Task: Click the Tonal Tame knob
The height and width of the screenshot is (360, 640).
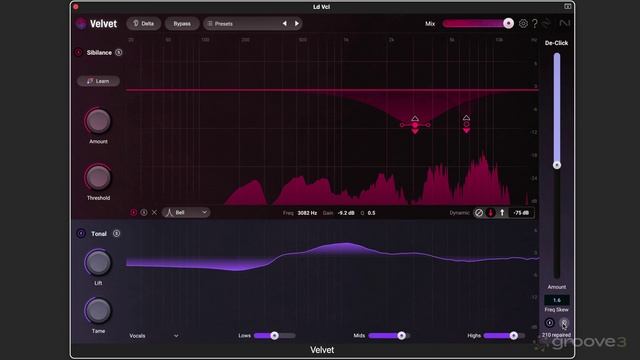Action: click(98, 311)
